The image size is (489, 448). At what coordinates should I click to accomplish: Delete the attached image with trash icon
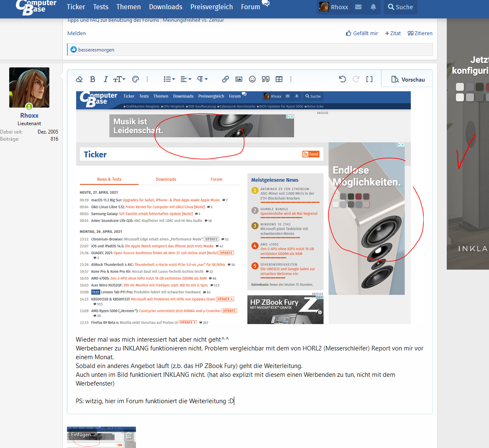129,435
